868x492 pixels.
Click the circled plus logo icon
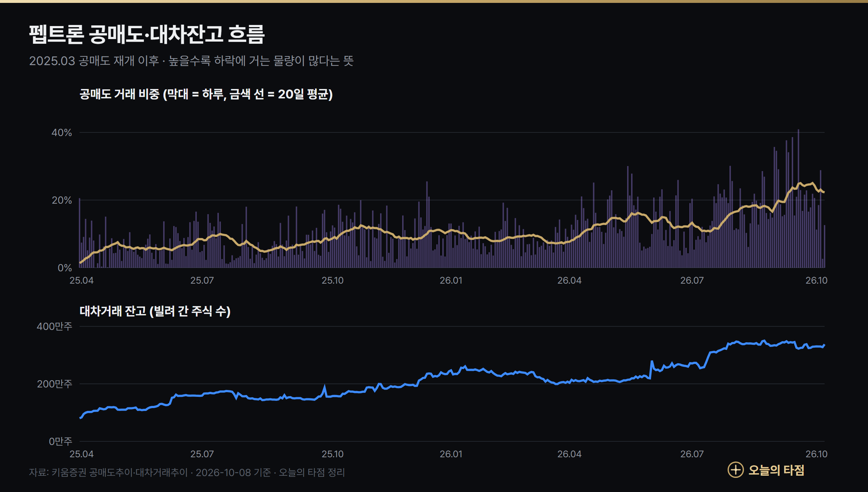point(736,470)
